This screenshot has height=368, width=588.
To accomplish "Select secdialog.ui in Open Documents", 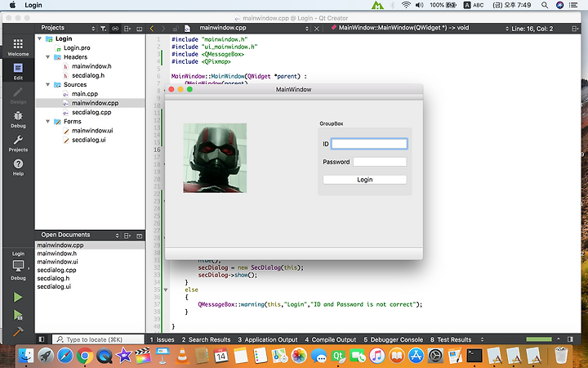I will point(54,286).
